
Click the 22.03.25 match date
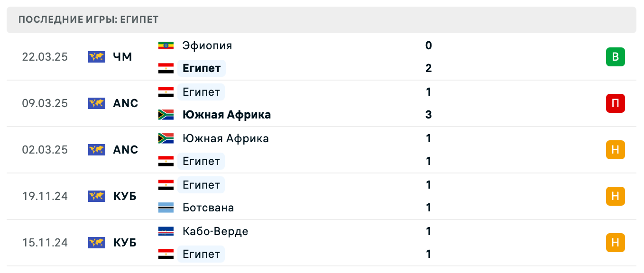click(45, 57)
